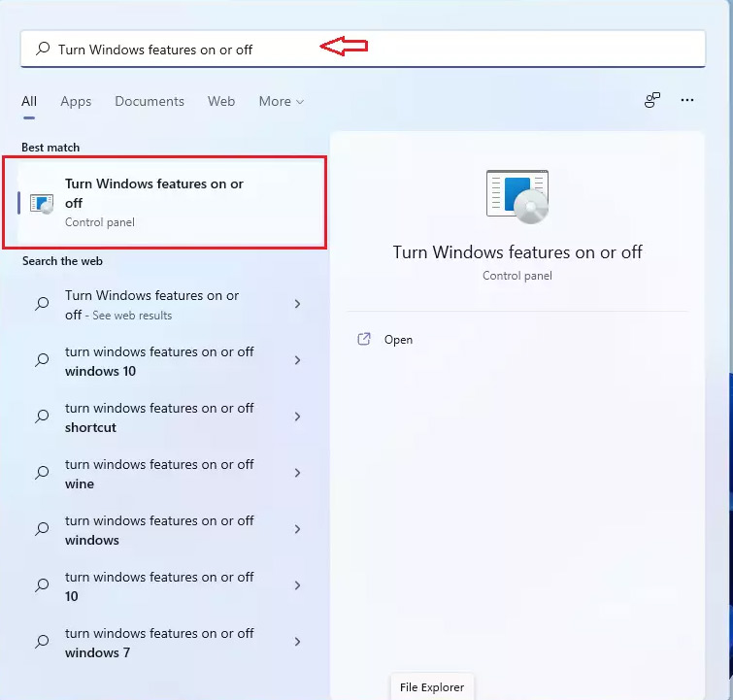Click the Open link in preview pane
This screenshot has height=700, width=733.
click(x=398, y=340)
